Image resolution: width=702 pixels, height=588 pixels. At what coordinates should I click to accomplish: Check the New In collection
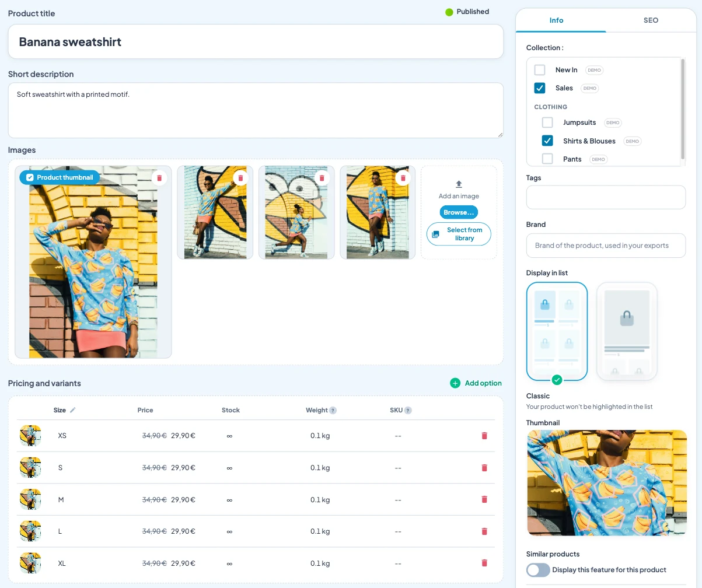tap(540, 70)
